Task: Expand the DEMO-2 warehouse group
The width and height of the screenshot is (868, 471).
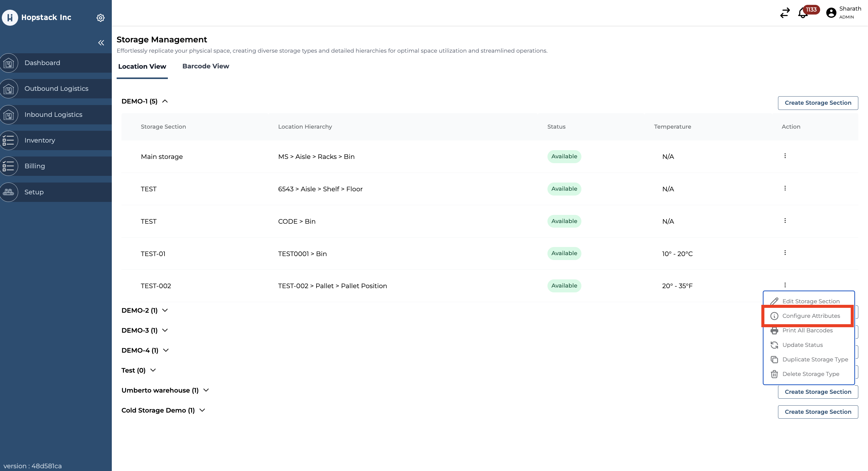Action: click(165, 310)
